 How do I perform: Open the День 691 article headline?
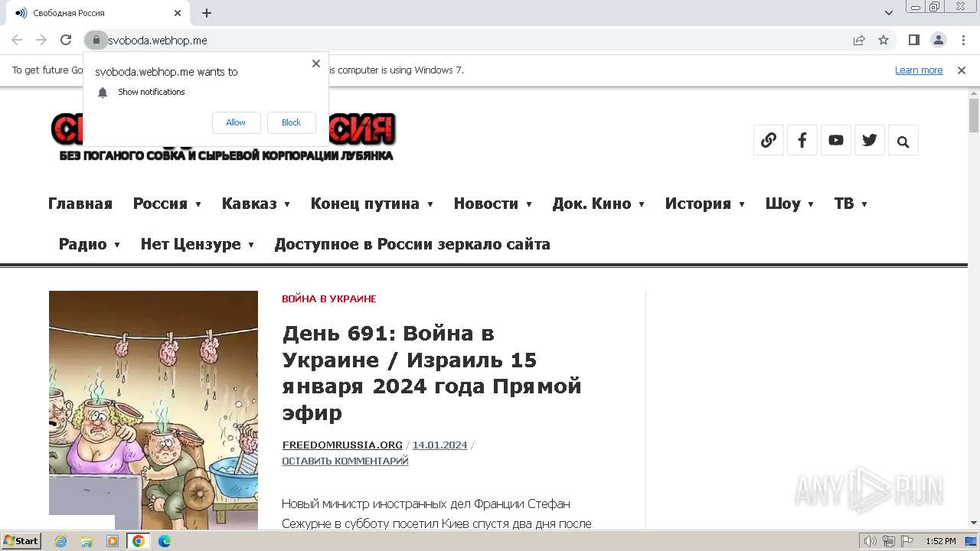(x=432, y=373)
